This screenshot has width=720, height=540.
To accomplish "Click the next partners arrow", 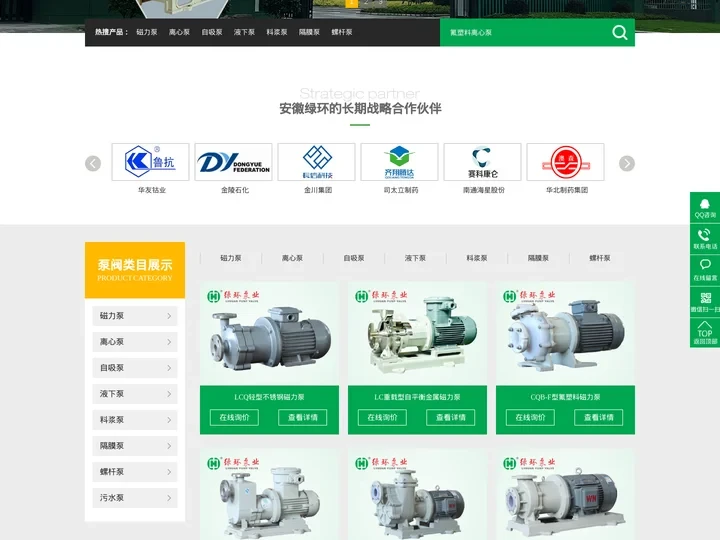I will point(627,163).
